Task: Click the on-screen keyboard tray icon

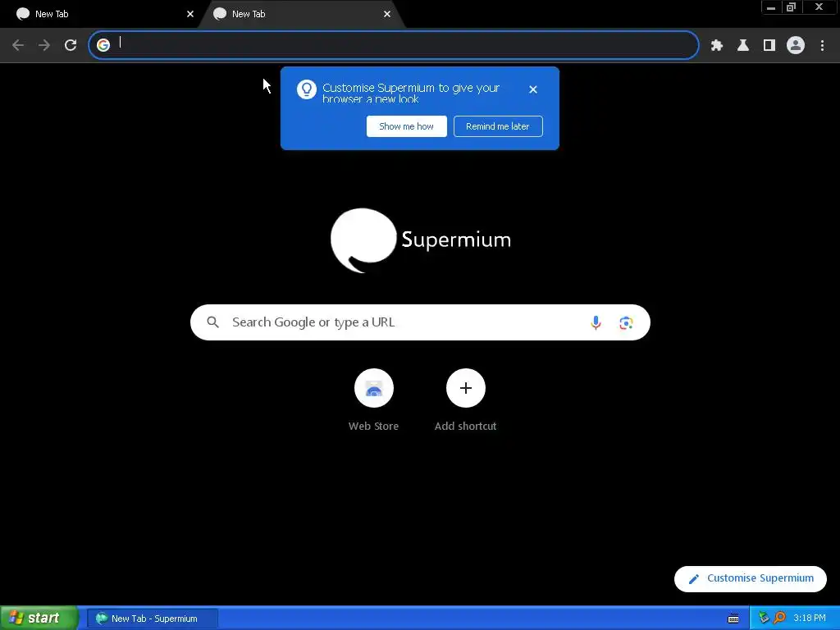Action: (733, 619)
